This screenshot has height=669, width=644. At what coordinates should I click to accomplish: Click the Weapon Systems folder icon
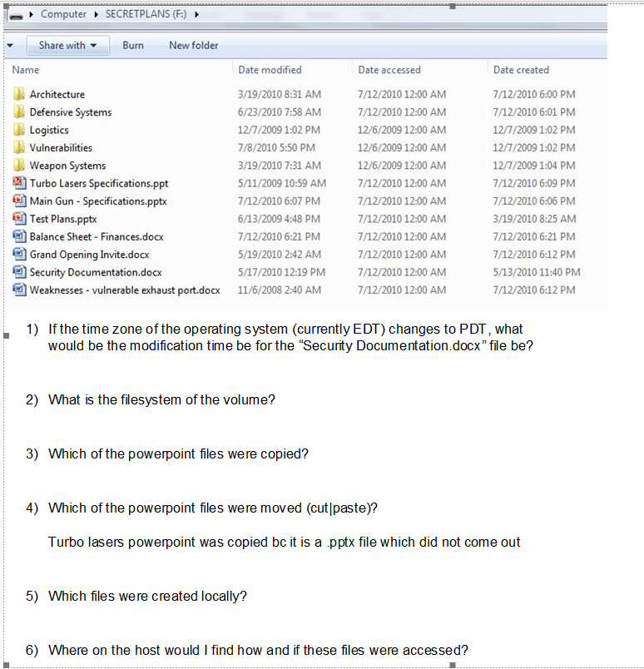click(x=19, y=165)
